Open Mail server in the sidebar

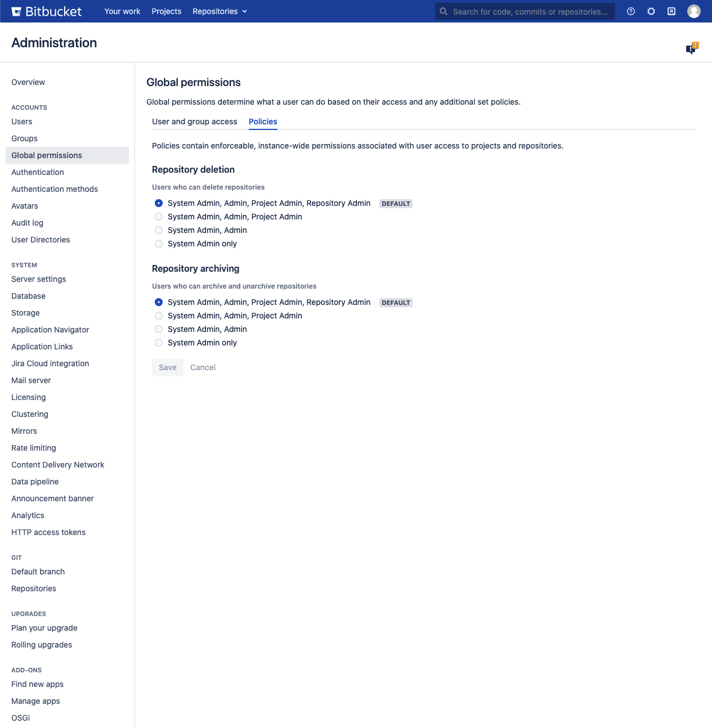pos(31,380)
